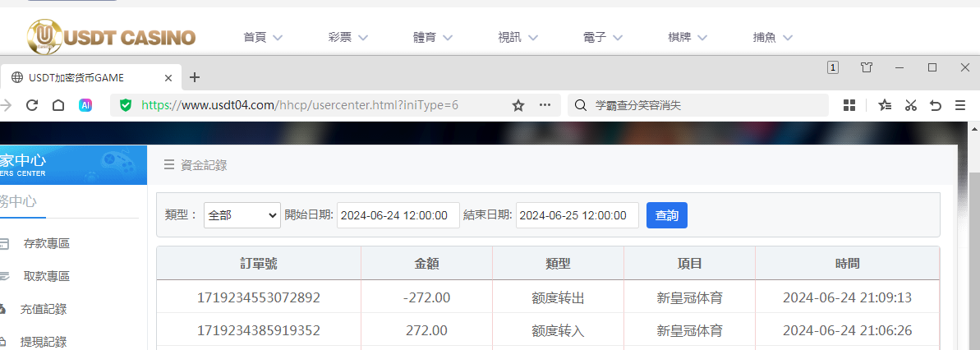Click the 類型 column header
The image size is (980, 350).
(558, 264)
